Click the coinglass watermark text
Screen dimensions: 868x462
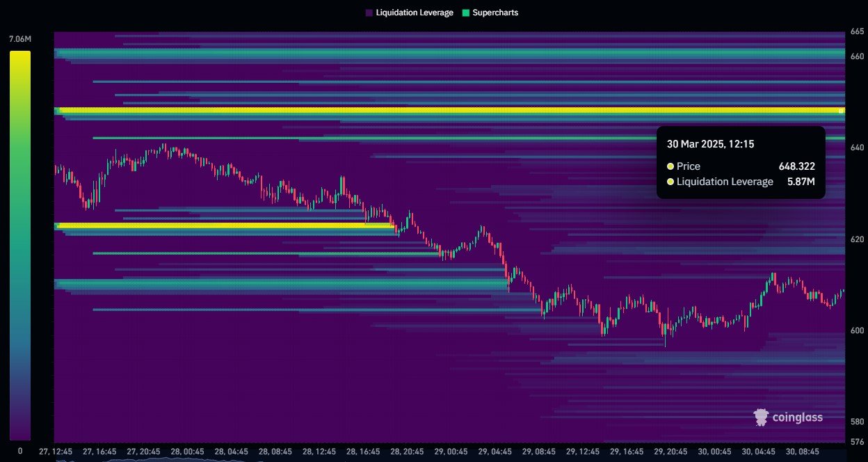(798, 417)
